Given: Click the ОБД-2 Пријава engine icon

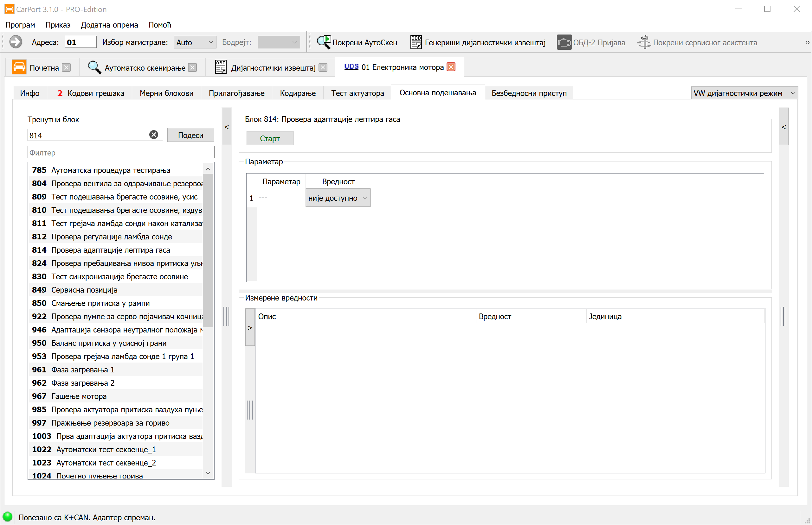Looking at the screenshot, I should click(564, 42).
